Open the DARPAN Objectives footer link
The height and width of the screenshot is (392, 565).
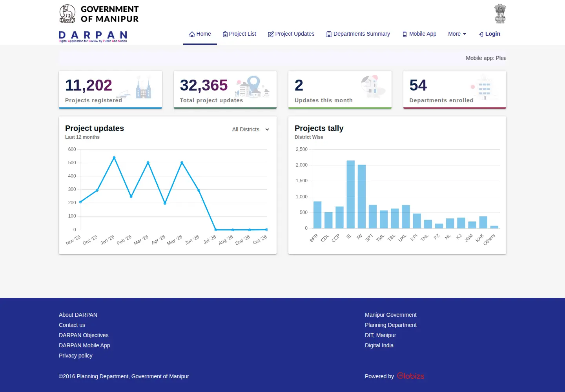pyautogui.click(x=84, y=335)
